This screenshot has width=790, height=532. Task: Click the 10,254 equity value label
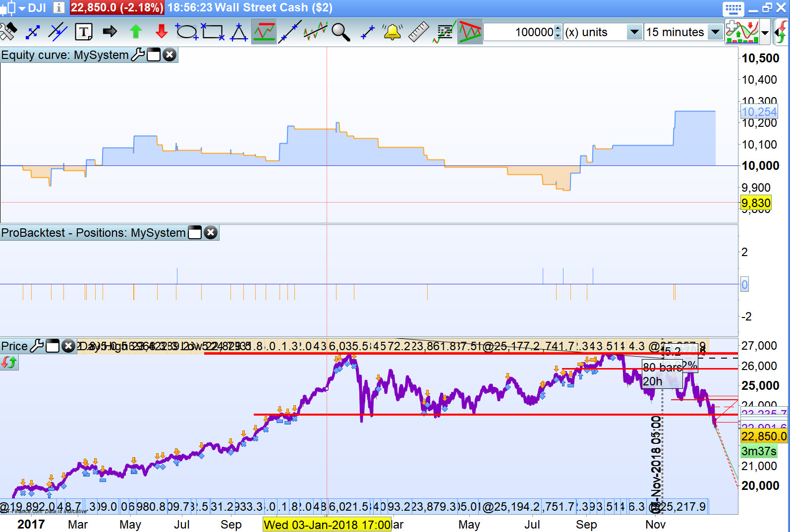759,112
